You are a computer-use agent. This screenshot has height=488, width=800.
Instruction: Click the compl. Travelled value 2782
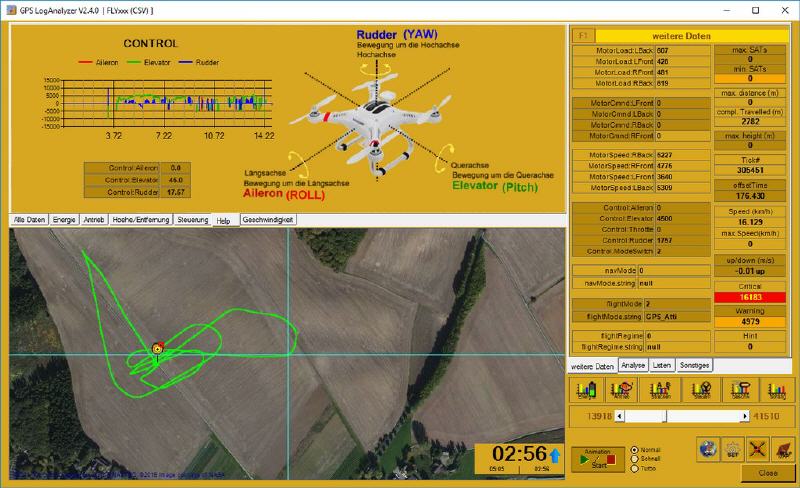point(749,121)
